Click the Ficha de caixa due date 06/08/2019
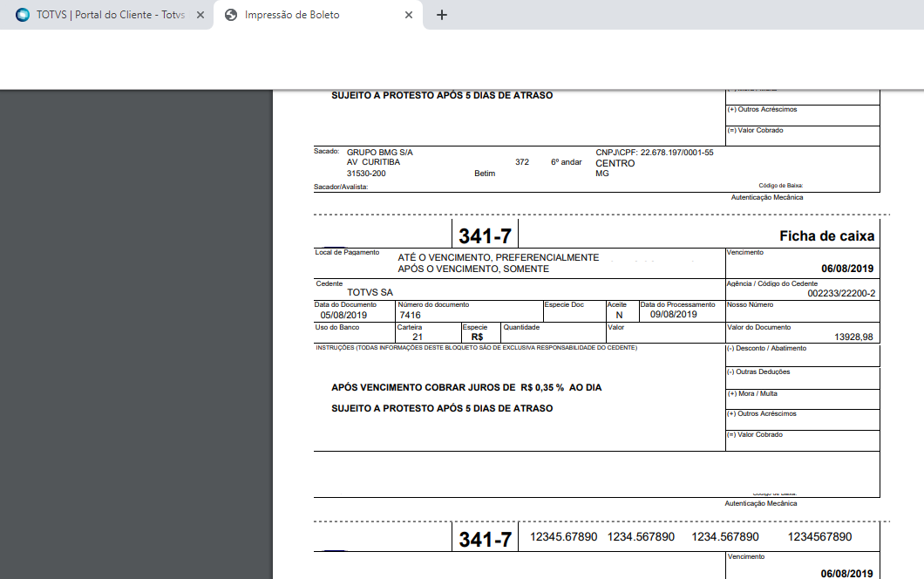The image size is (924, 579). click(x=847, y=269)
